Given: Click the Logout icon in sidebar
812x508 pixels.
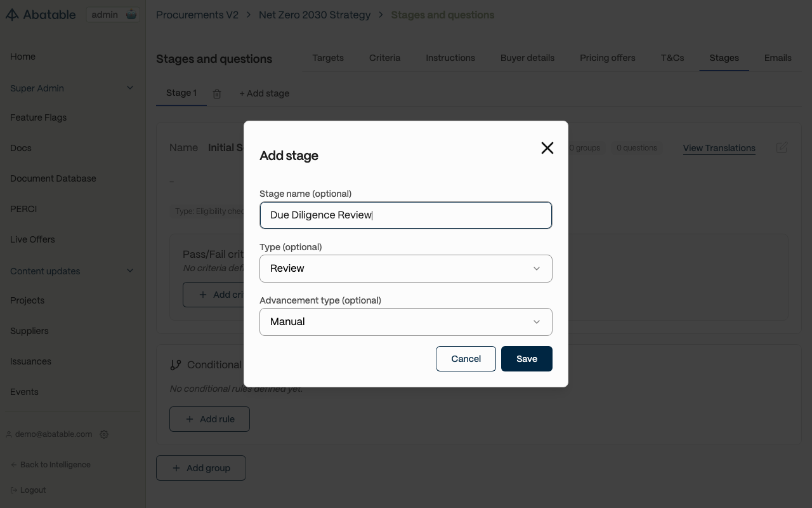Looking at the screenshot, I should pyautogui.click(x=14, y=490).
